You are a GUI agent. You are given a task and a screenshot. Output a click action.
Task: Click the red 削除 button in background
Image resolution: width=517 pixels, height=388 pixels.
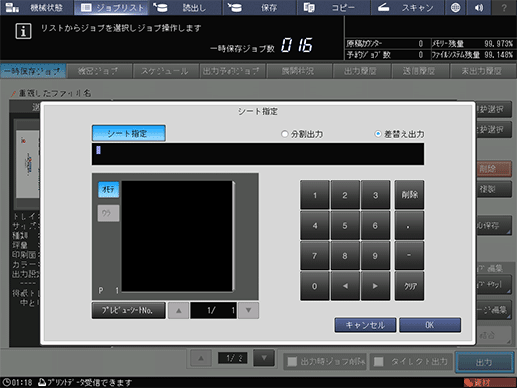(494, 169)
